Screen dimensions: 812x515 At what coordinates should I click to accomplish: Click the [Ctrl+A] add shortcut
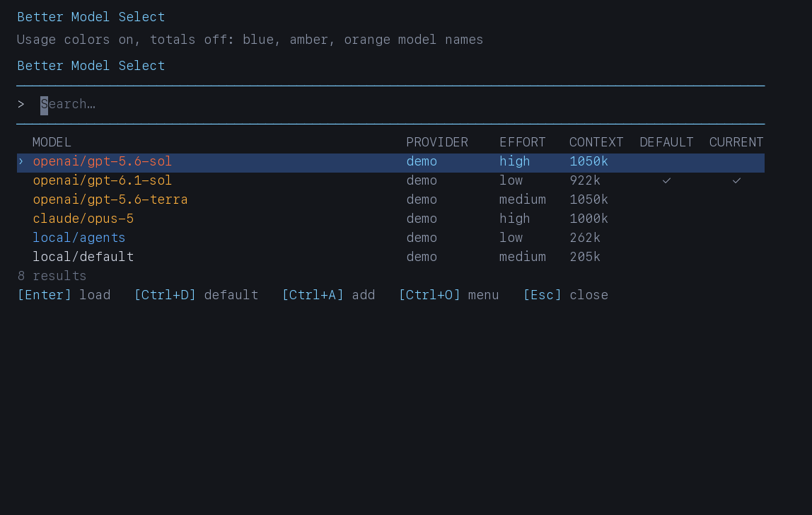click(329, 295)
